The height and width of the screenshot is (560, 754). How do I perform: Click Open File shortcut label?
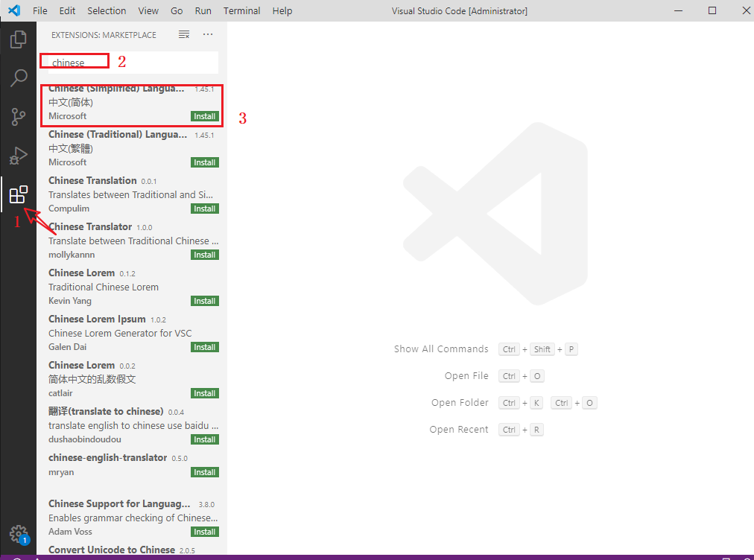tap(466, 376)
